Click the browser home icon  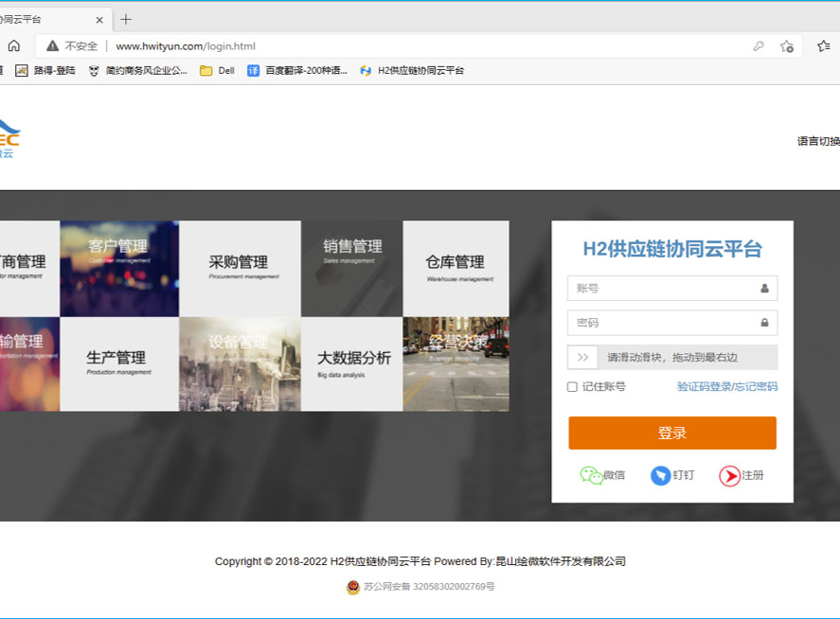[14, 46]
